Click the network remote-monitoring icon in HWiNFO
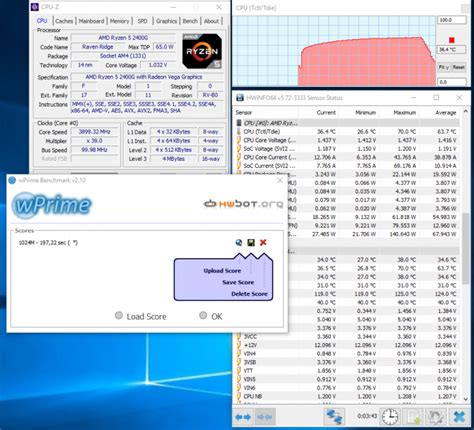Screen dimensions: 474x430 [334, 416]
